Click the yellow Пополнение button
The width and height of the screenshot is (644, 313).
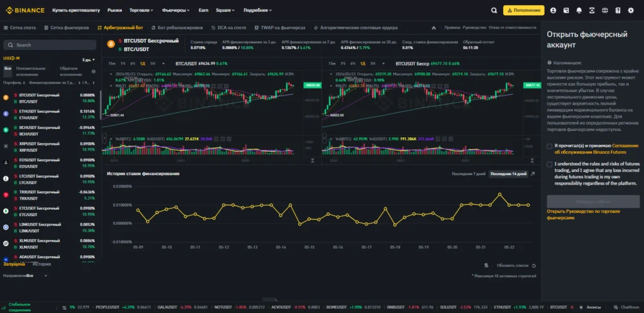[x=523, y=10]
